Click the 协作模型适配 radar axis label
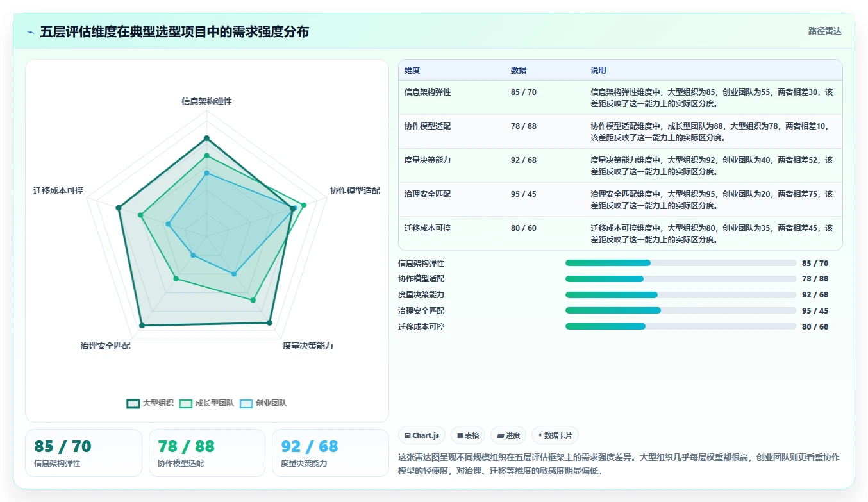 coord(355,190)
